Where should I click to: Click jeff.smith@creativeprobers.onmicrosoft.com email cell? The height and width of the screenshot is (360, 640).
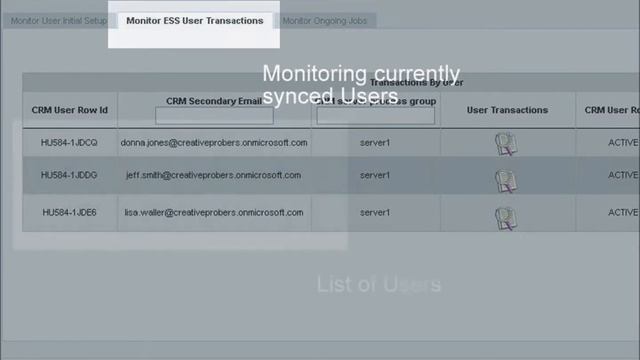(213, 176)
